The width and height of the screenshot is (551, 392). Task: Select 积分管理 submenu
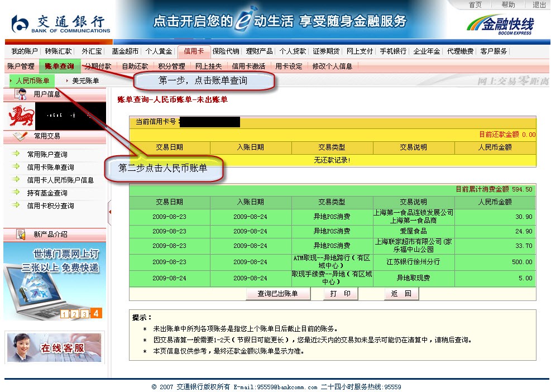pos(171,66)
